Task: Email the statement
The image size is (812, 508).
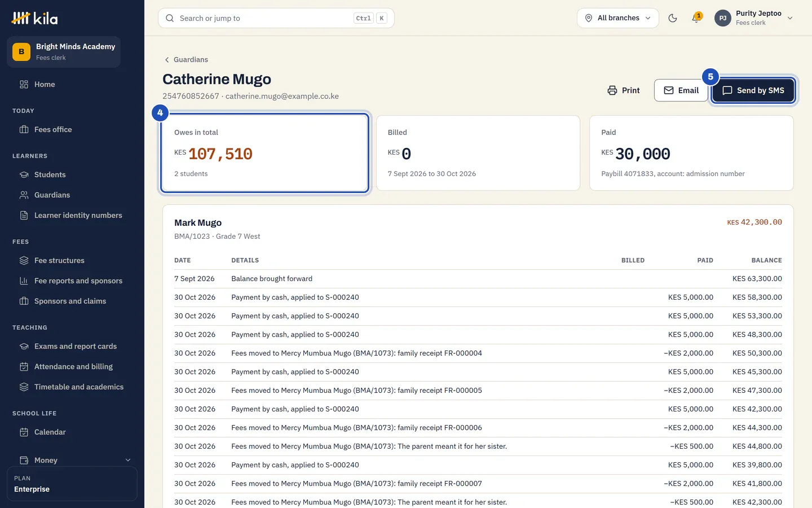Action: point(681,90)
